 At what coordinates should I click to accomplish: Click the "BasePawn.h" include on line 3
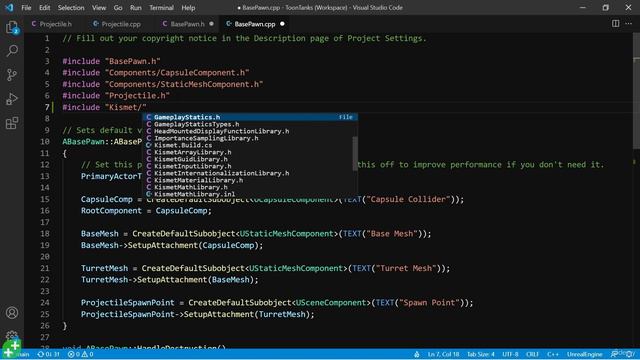point(133,61)
